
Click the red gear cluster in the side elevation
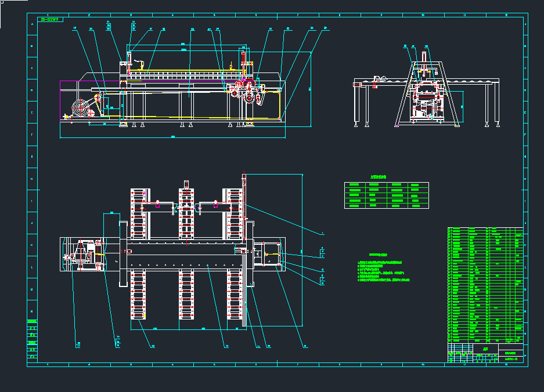pos(244,91)
